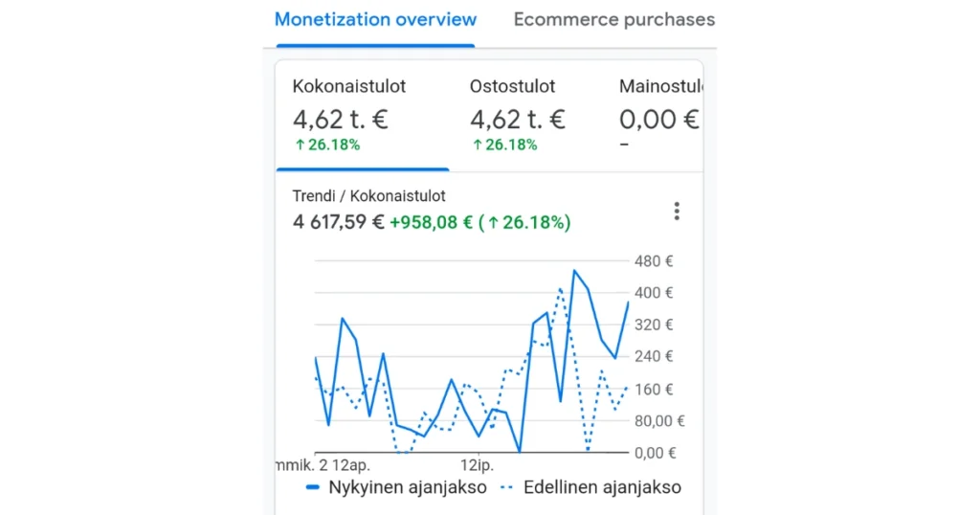Click the Trendi / Kokonaistulot heading
Screen dimensions: 980x515
pos(368,196)
